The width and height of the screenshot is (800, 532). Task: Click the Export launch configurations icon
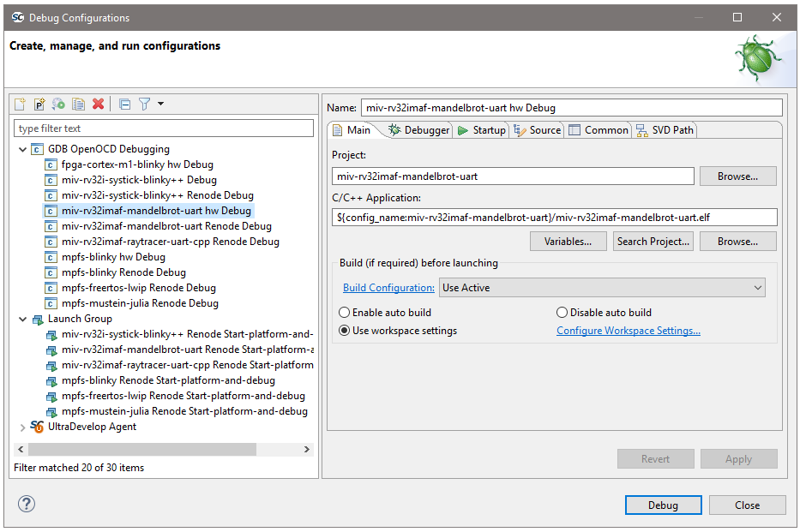click(x=58, y=104)
